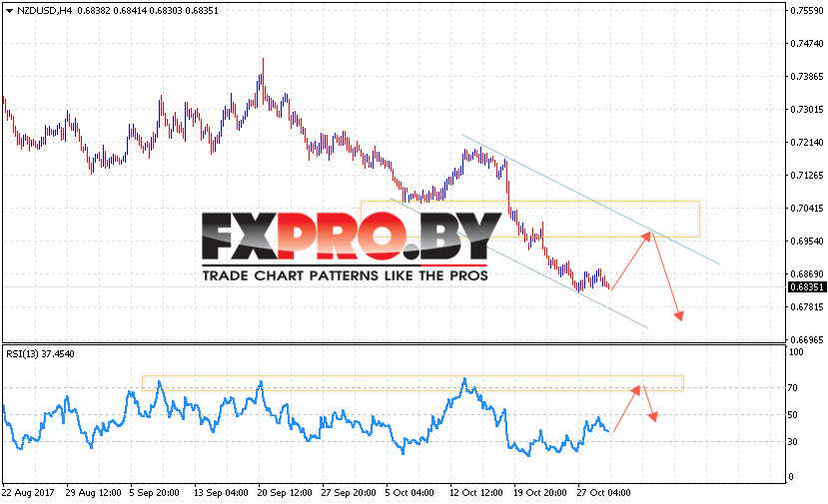Image resolution: width=828 pixels, height=504 pixels.
Task: Click the 27 Sep 20:00 time label
Action: point(349,493)
